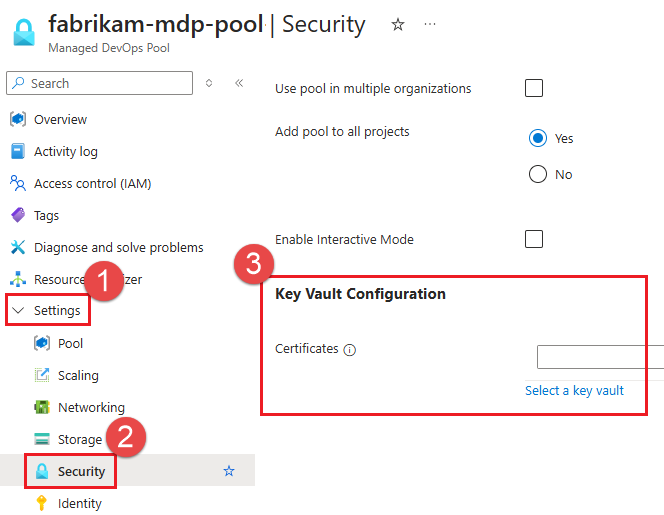Click the Certificates info icon

coord(350,350)
